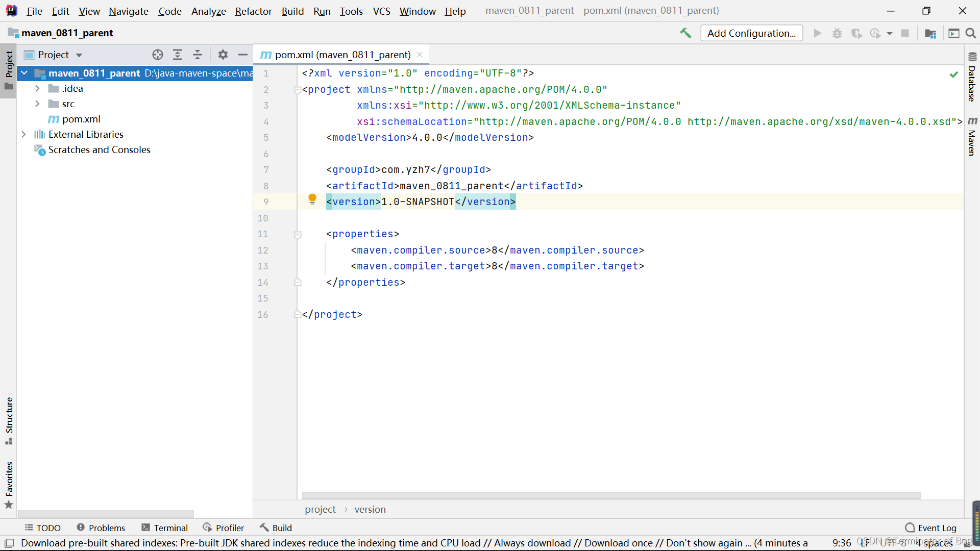Open the Event Log
Viewport: 980px width, 551px height.
[x=931, y=528]
